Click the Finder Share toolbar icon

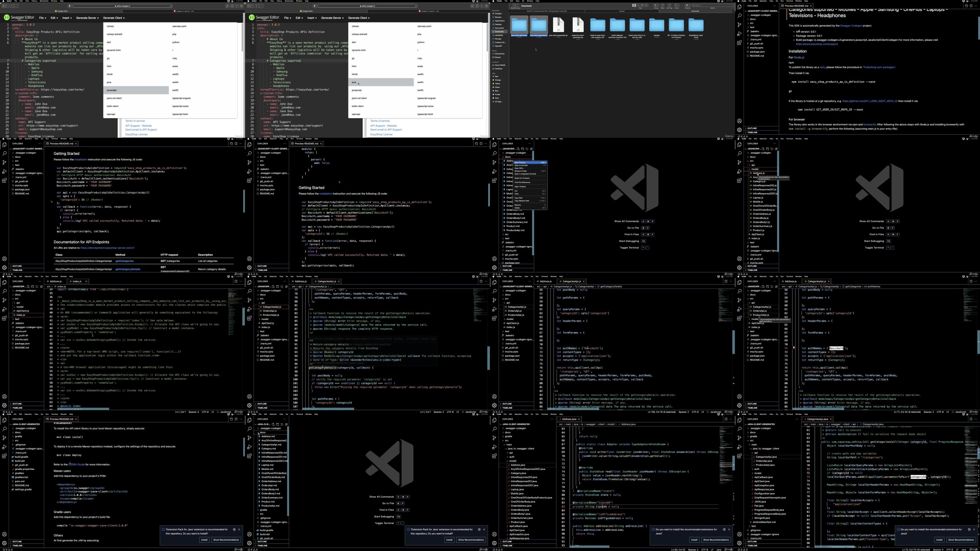coord(663,5)
